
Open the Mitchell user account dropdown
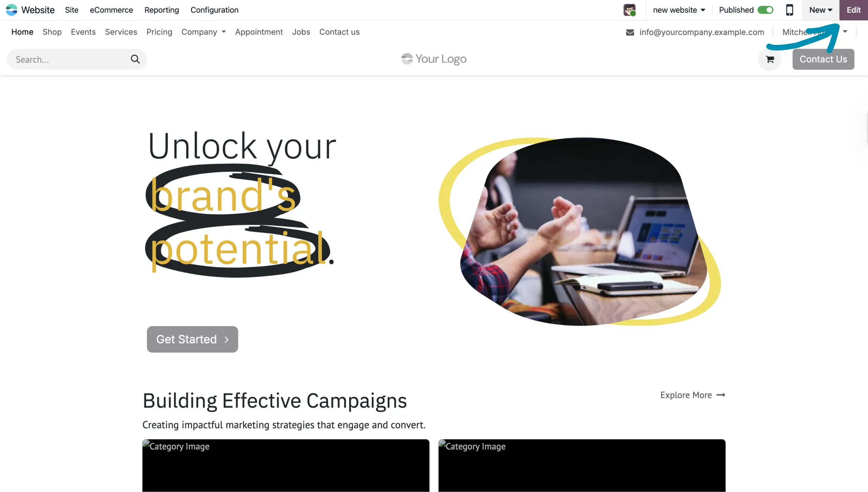[815, 32]
